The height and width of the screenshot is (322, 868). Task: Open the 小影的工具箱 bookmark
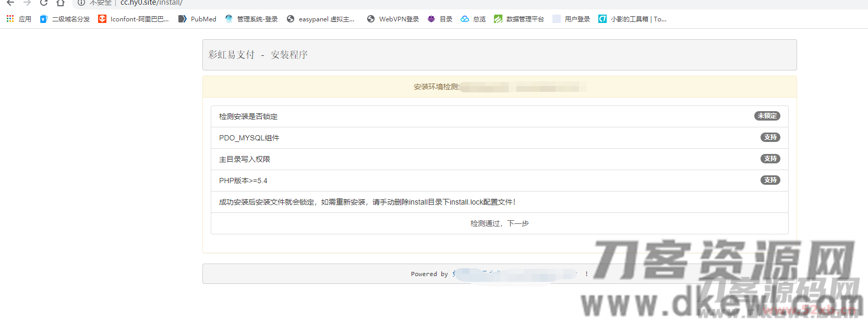coord(633,19)
